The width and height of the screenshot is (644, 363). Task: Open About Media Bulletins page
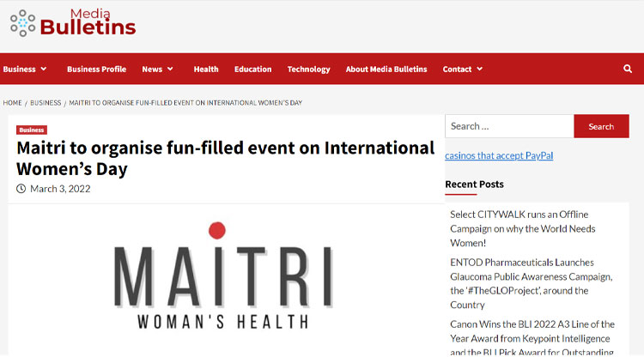pos(386,69)
